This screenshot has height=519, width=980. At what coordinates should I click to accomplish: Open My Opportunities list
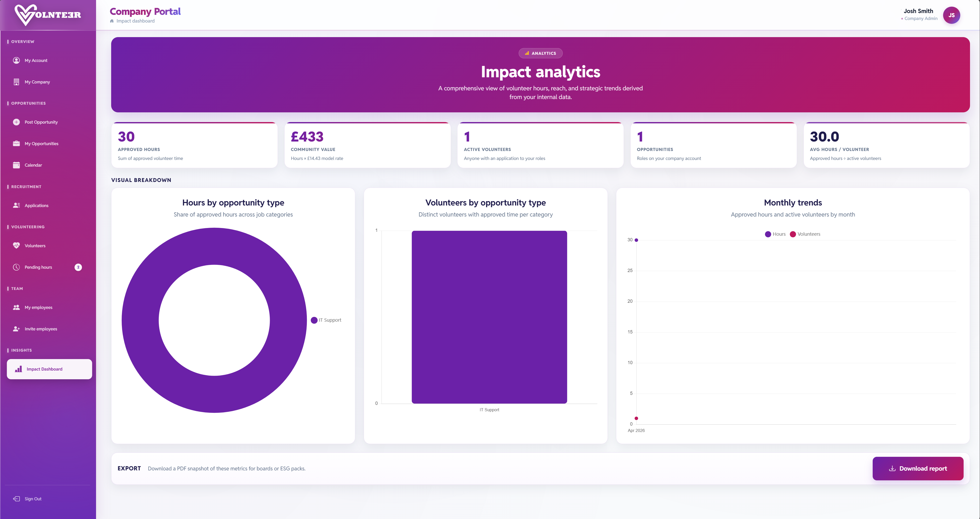click(49, 143)
